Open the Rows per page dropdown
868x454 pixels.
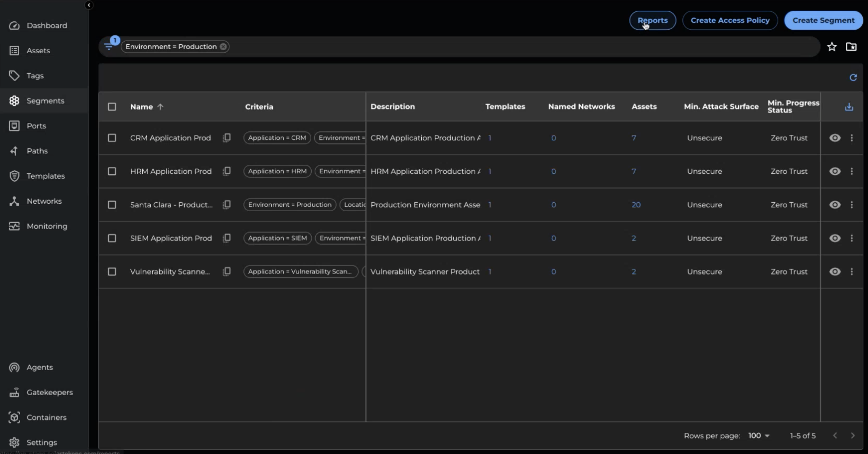(759, 435)
